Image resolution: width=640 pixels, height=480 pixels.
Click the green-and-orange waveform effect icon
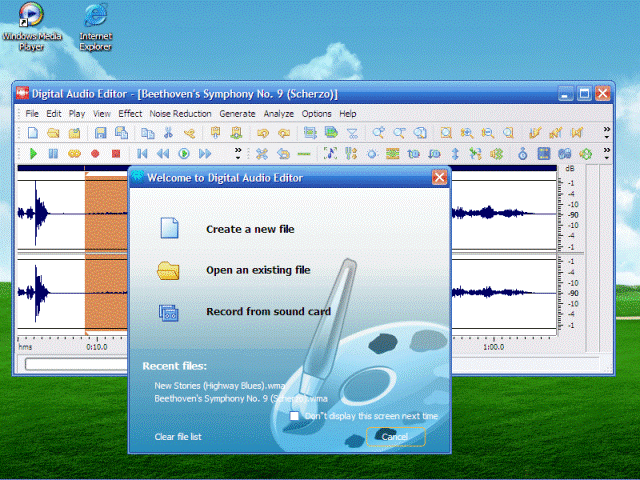click(392, 154)
